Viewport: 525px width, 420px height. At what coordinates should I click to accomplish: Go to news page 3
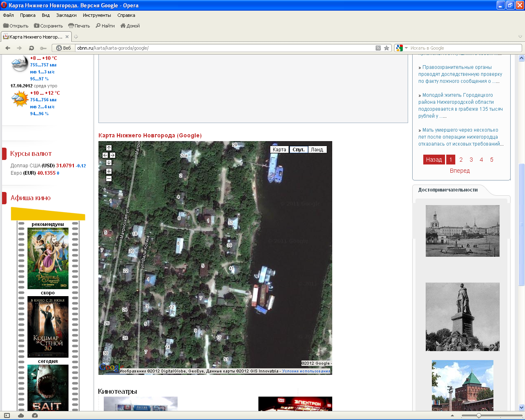(471, 160)
